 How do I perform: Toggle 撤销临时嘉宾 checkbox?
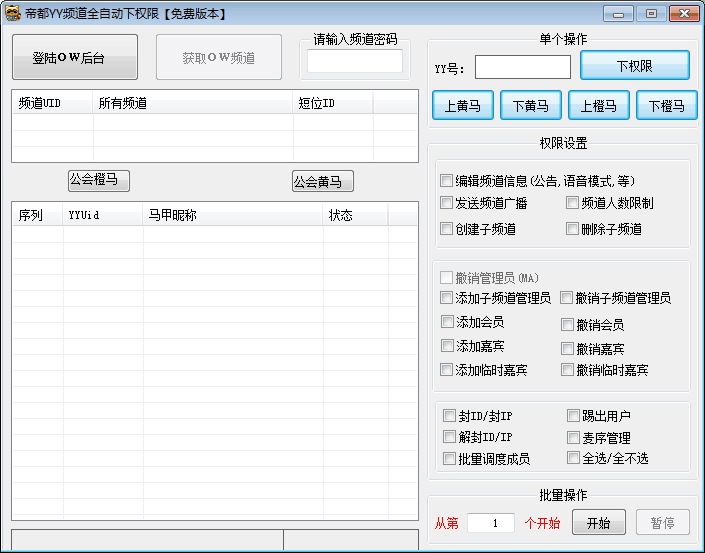coord(567,370)
